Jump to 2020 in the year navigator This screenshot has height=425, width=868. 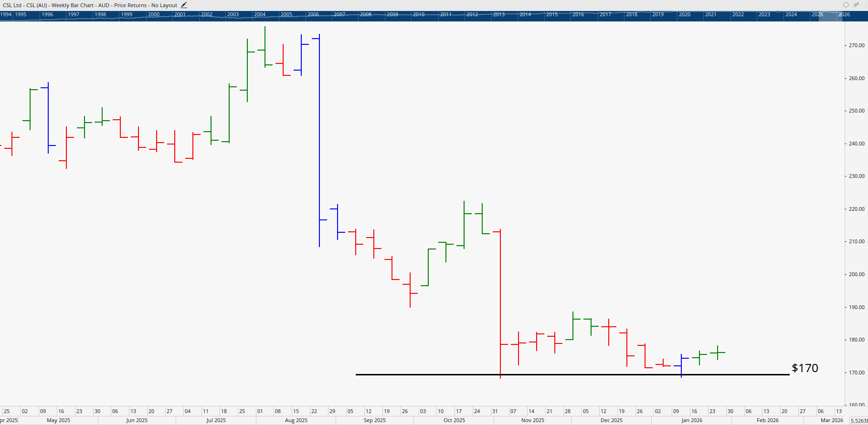[685, 14]
